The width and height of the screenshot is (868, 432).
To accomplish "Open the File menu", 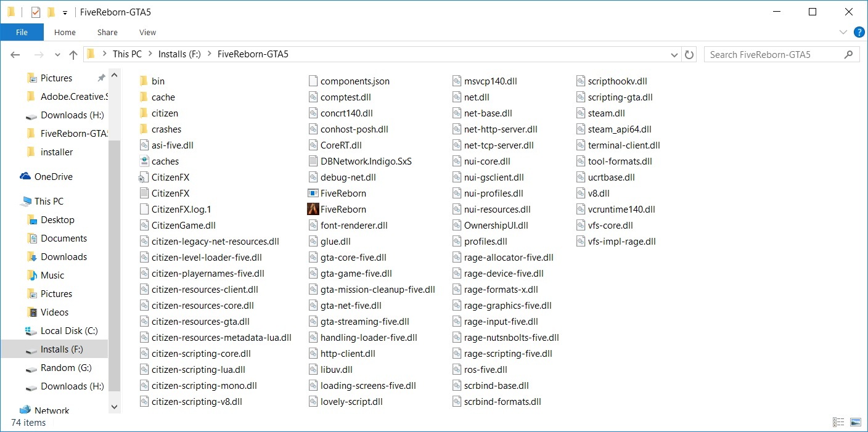I will pos(22,32).
